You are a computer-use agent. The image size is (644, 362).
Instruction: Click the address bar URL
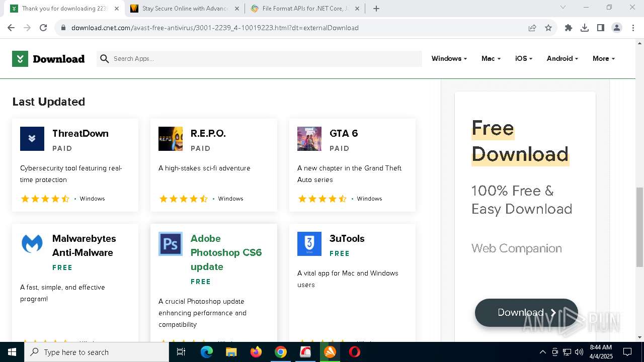(215, 28)
